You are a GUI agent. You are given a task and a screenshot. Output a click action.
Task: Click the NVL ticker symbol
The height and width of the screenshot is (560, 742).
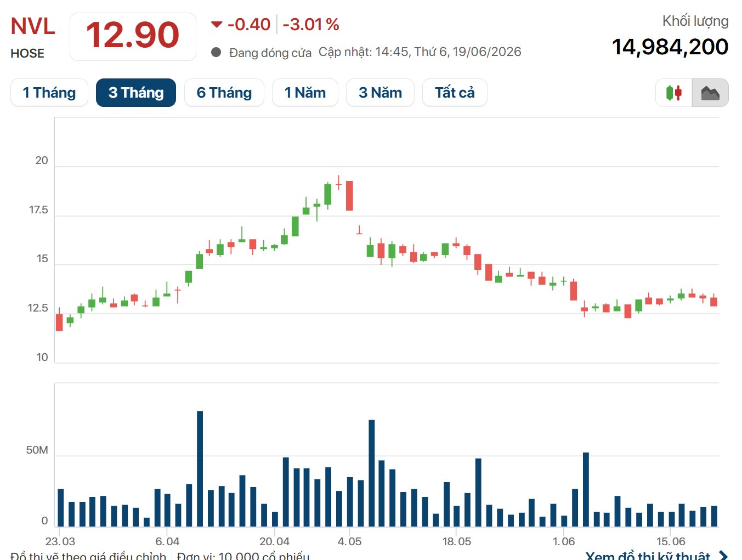33,26
